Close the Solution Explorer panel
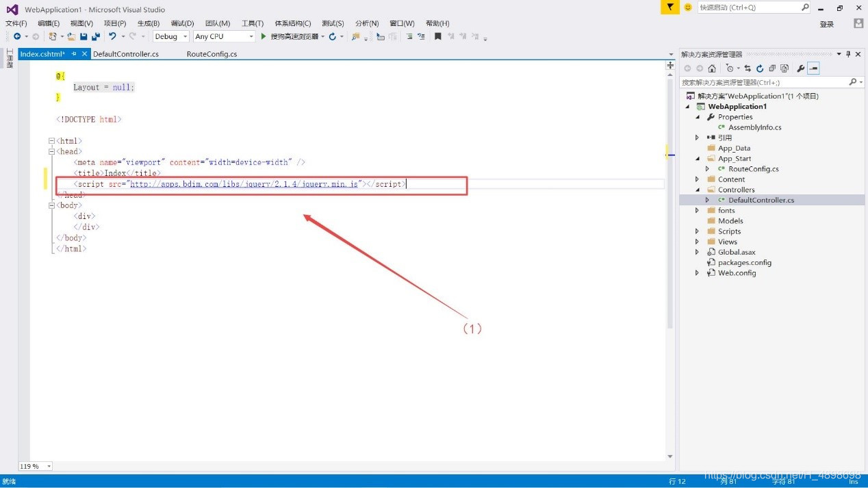Image resolution: width=868 pixels, height=488 pixels. 858,54
